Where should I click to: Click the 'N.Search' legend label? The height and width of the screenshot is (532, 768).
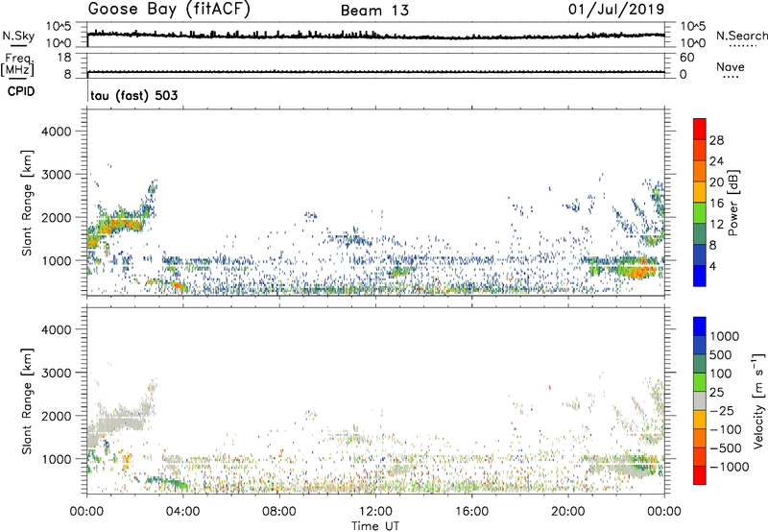[x=742, y=36]
